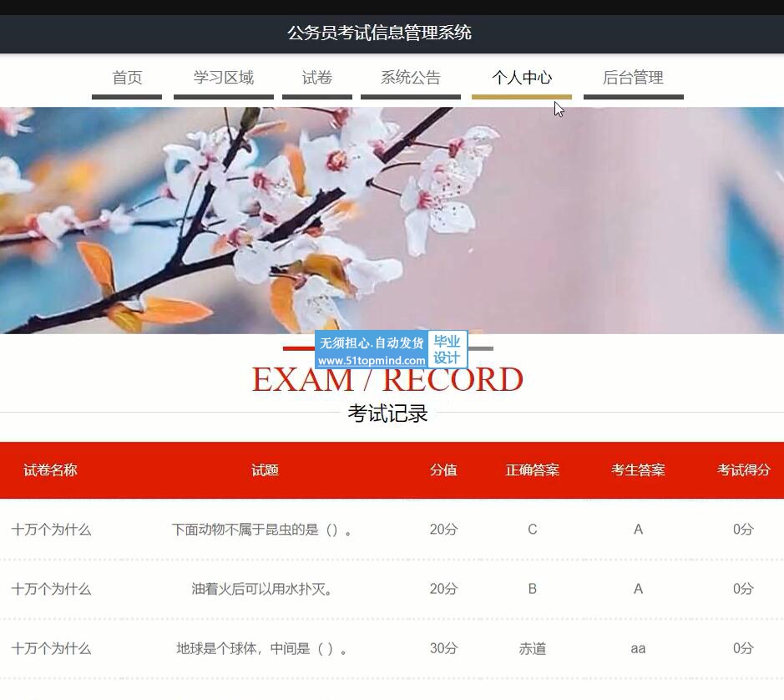Select paper name in the 地球 question row
This screenshot has width=784, height=700.
pos(51,648)
